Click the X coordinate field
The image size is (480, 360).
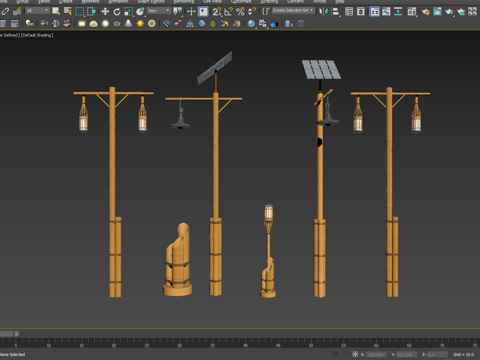376,354
